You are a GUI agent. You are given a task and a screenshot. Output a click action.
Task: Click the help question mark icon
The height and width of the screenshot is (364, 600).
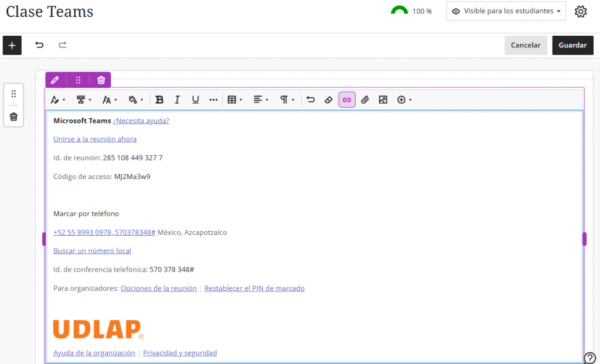pos(591,358)
